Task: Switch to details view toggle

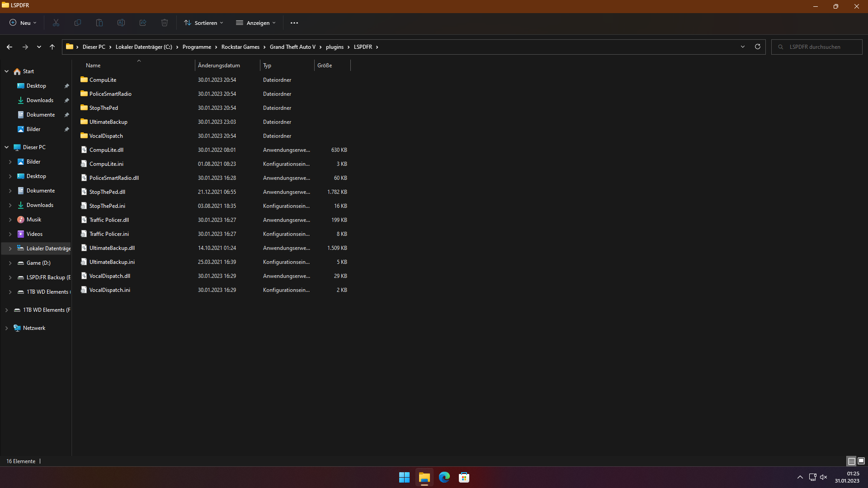Action: (851, 461)
